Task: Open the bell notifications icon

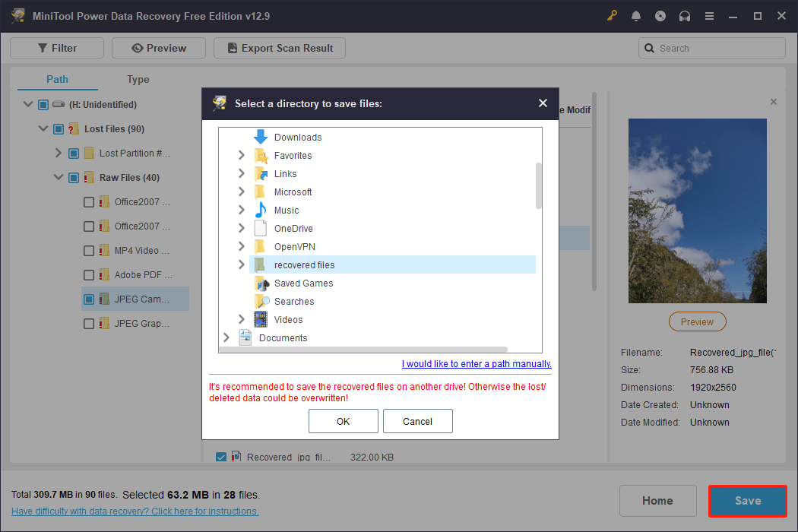Action: [635, 16]
